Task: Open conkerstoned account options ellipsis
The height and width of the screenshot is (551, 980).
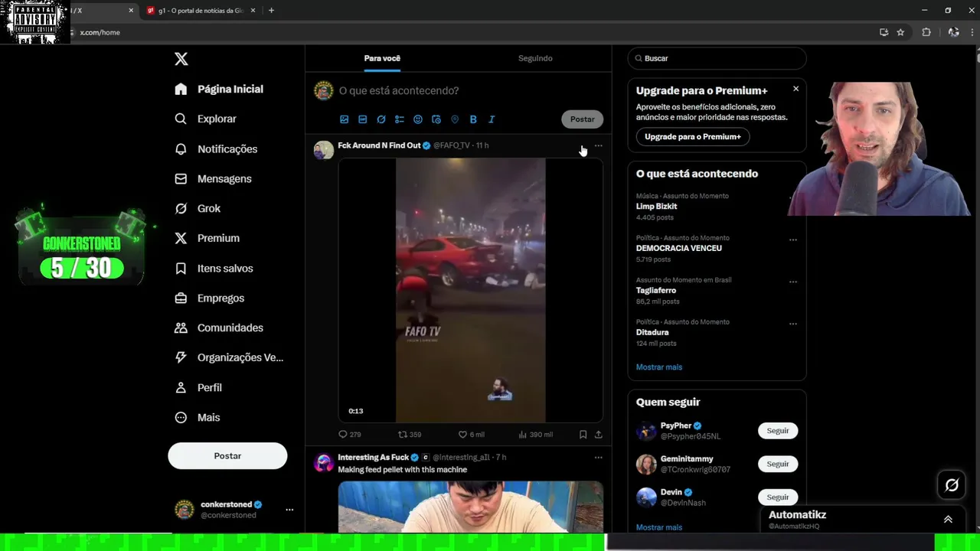Action: click(x=289, y=509)
